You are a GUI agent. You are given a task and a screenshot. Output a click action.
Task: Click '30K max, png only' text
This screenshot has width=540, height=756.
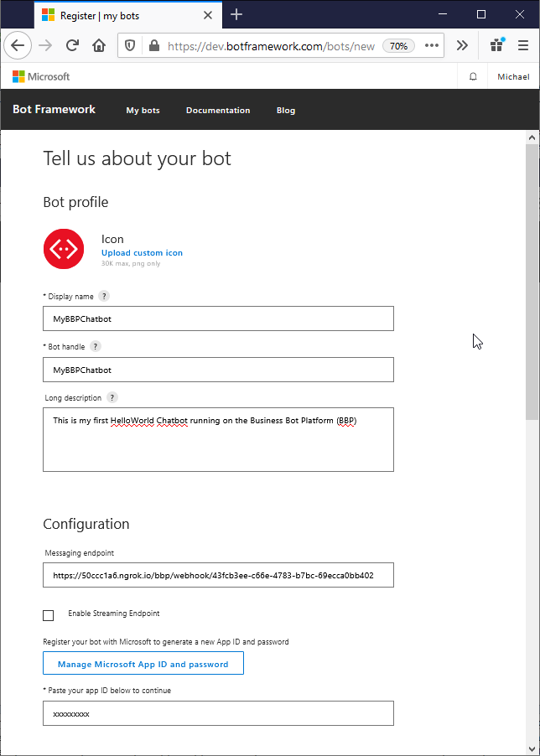[131, 264]
